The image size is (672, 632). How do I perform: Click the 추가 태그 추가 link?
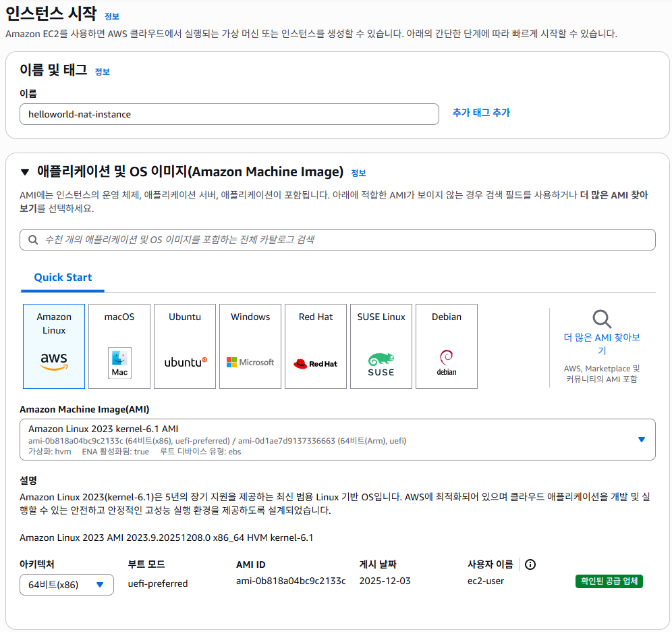tap(481, 112)
